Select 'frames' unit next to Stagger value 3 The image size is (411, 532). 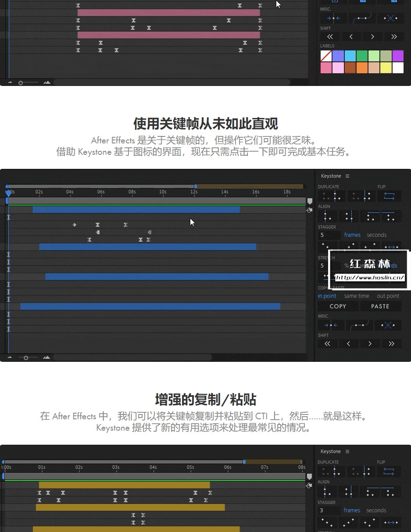click(352, 511)
